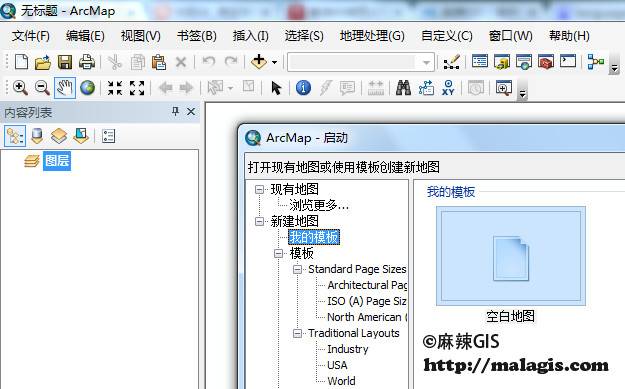Select the Identify info tool
The image size is (625, 389).
303,88
